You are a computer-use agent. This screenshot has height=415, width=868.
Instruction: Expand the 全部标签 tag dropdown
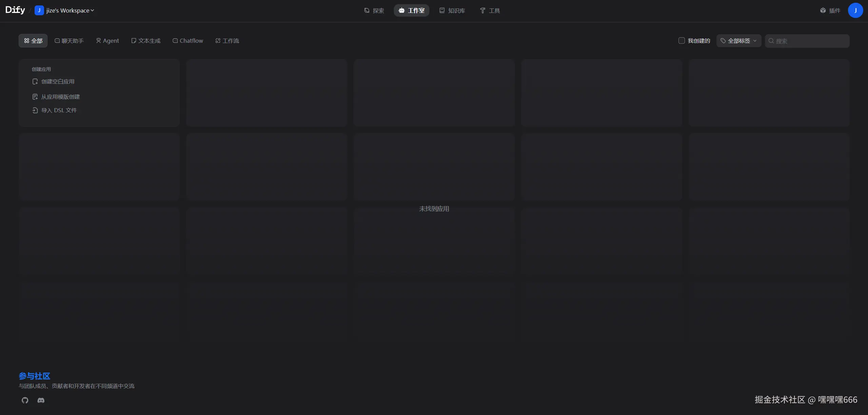(739, 41)
